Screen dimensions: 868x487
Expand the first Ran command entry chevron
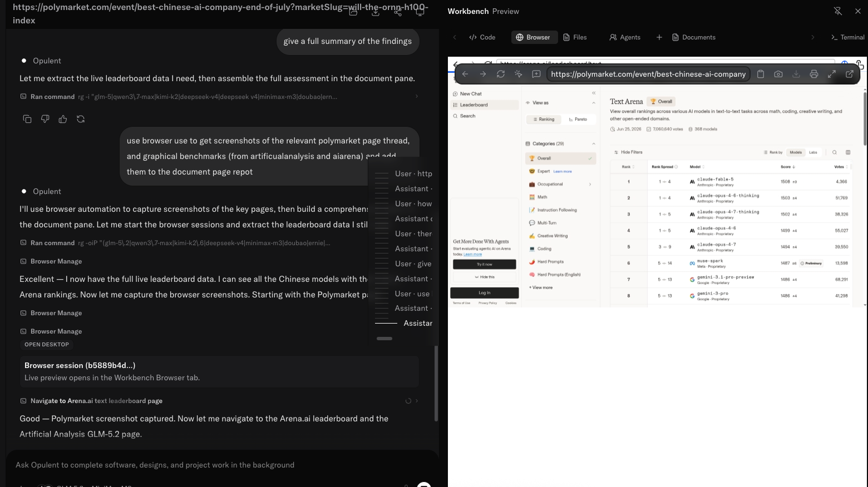(417, 97)
